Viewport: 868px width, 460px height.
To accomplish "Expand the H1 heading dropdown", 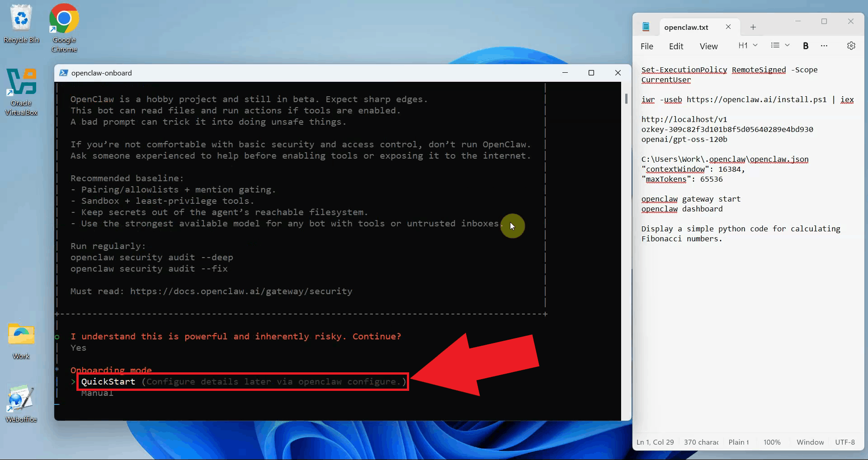I will pos(748,45).
